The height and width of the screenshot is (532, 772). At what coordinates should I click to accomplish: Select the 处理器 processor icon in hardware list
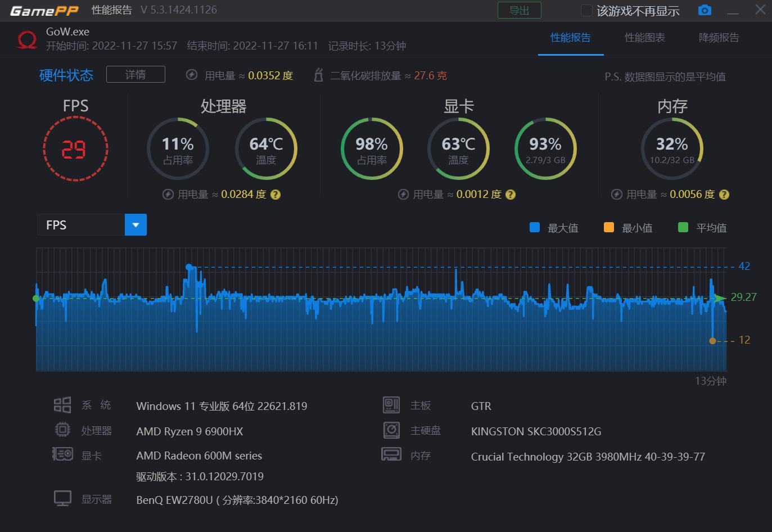point(62,429)
